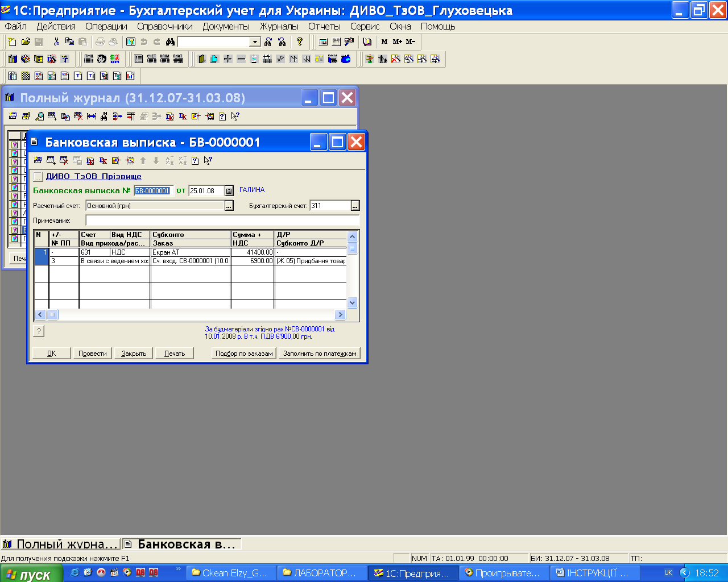This screenshot has height=582, width=728.
Task: Click the ellipsis button for Бухгалтерский счет
Action: 355,206
